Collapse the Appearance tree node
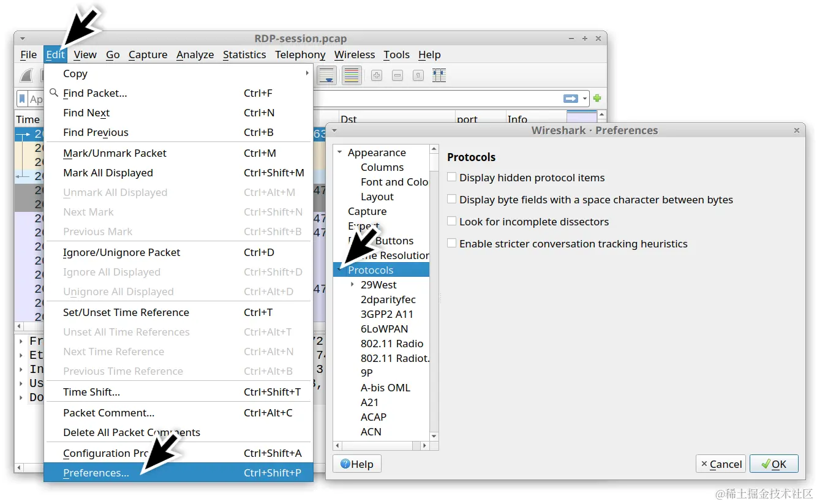Screen dimensions: 817x504 pos(339,152)
